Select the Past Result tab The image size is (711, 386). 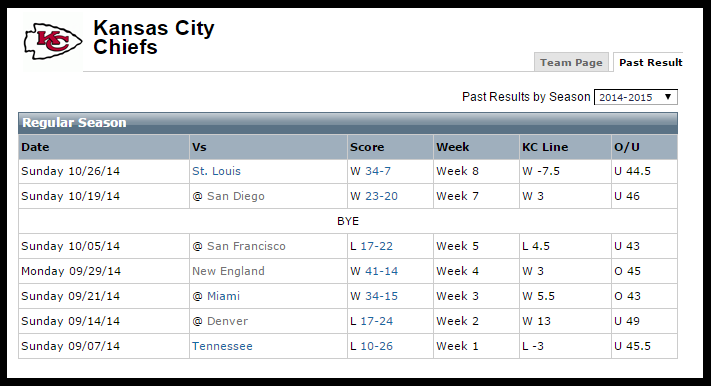pos(650,63)
